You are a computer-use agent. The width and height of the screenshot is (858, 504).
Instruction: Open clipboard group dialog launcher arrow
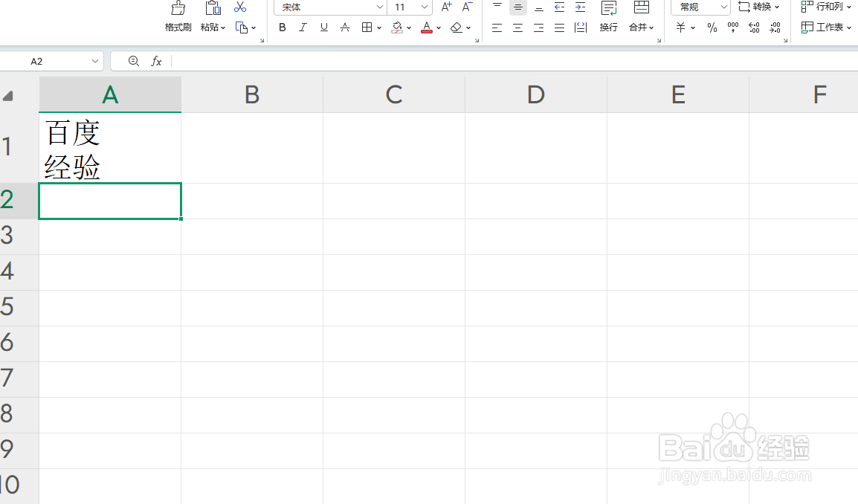click(x=262, y=40)
